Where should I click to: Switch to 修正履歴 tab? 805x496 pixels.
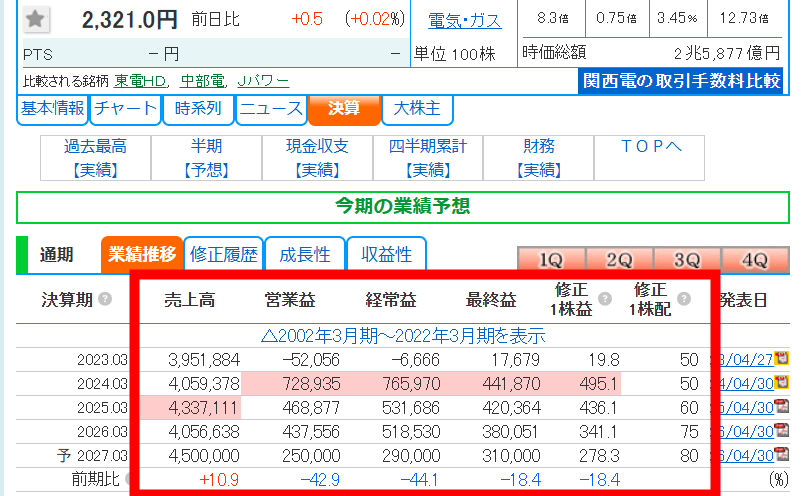223,254
